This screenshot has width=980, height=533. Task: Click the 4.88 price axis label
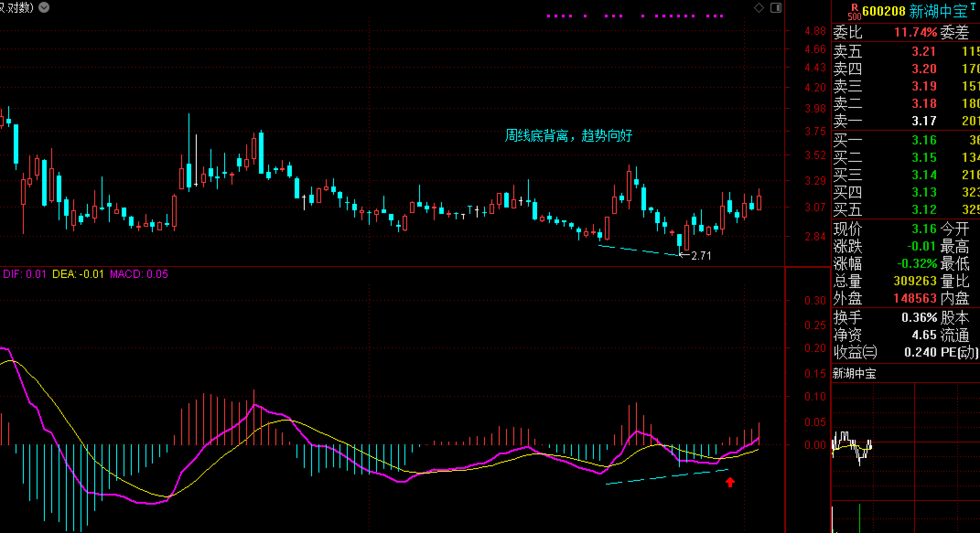pyautogui.click(x=815, y=31)
